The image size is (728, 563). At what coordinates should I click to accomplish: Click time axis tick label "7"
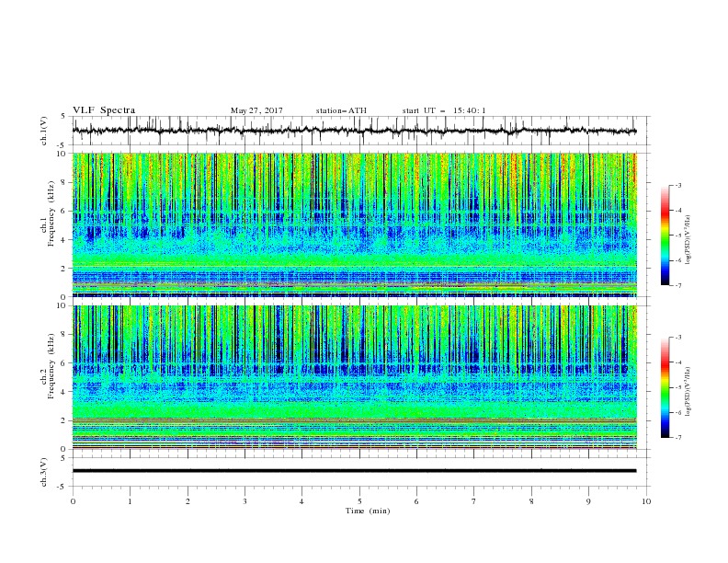[x=474, y=501]
